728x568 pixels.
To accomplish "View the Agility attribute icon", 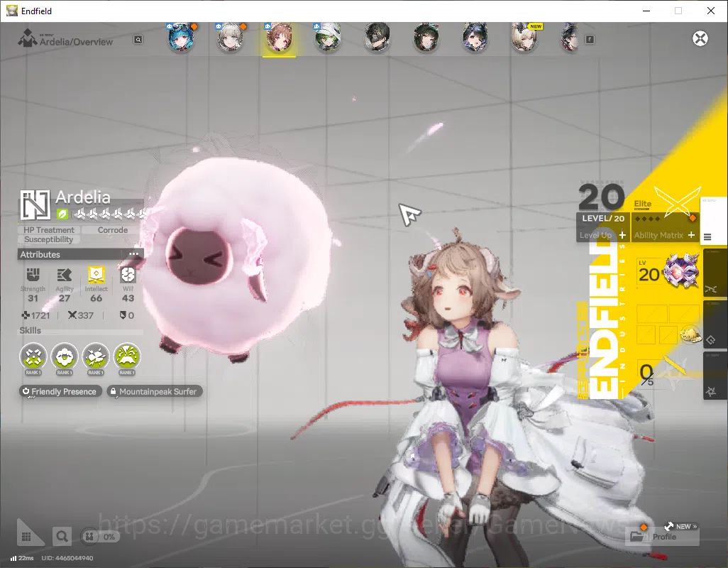I will pyautogui.click(x=65, y=275).
